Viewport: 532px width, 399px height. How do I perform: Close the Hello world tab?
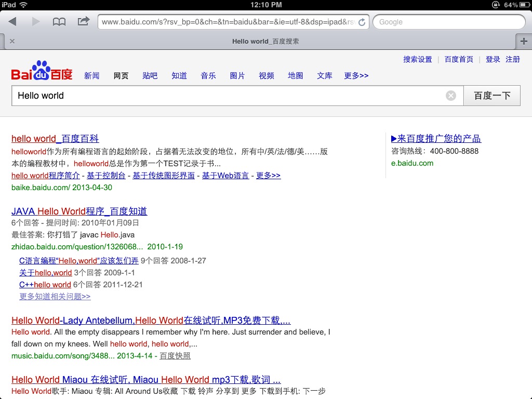coord(12,41)
